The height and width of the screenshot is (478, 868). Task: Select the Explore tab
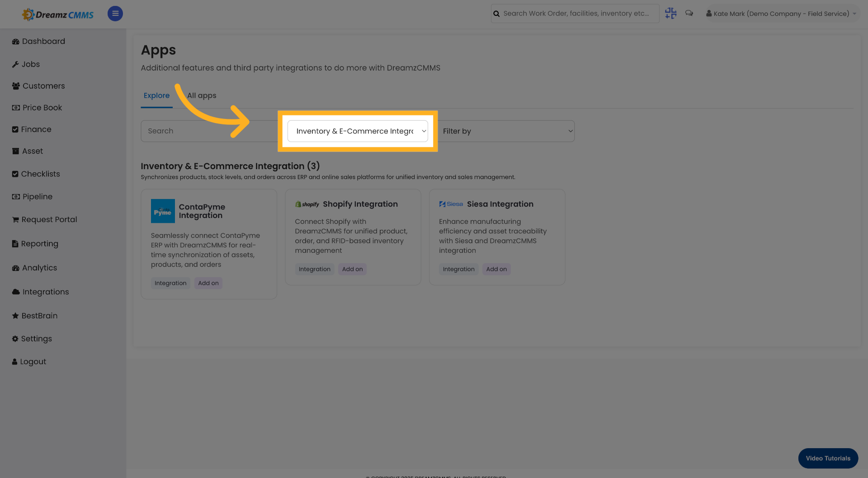(x=156, y=95)
